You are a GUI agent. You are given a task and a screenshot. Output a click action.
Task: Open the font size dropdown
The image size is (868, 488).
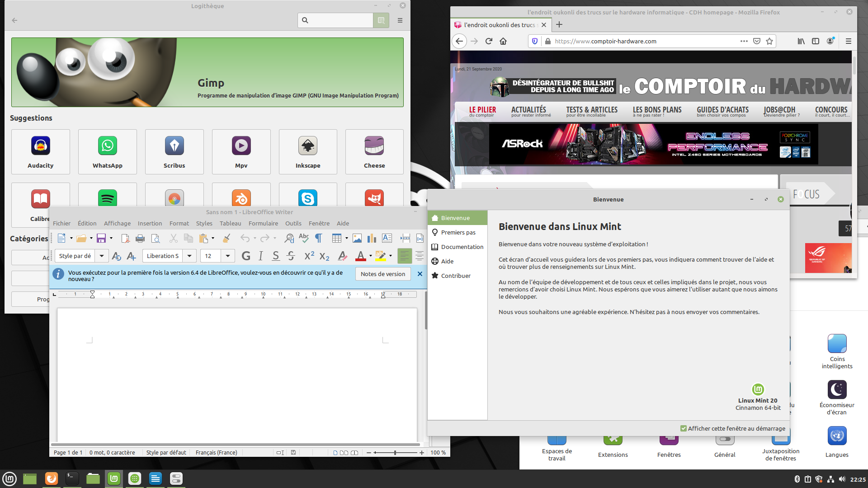228,256
